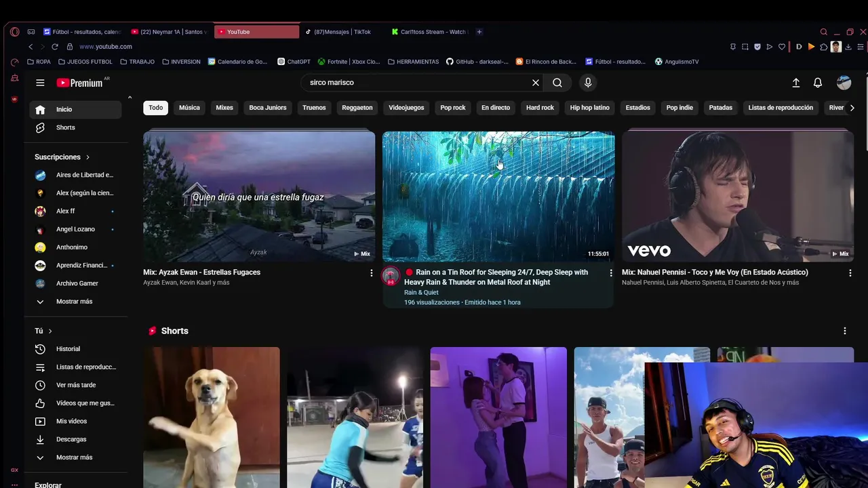This screenshot has width=868, height=488.
Task: Show more filter chips with the right chevron
Action: [852, 108]
